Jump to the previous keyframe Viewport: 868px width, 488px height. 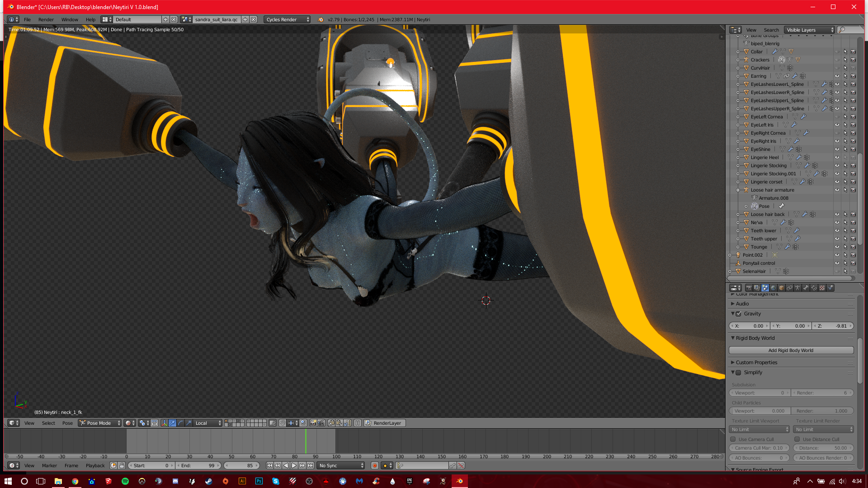point(278,465)
